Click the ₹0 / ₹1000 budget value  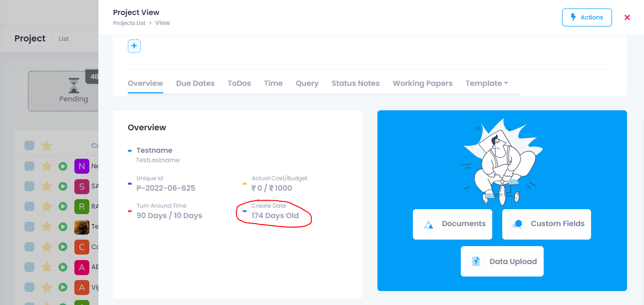tap(272, 188)
